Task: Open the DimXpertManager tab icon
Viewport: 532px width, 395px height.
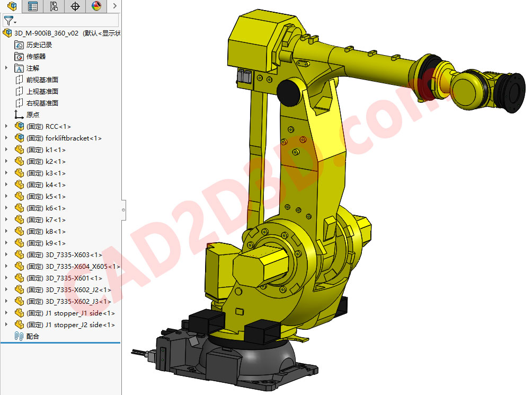Action: point(75,6)
